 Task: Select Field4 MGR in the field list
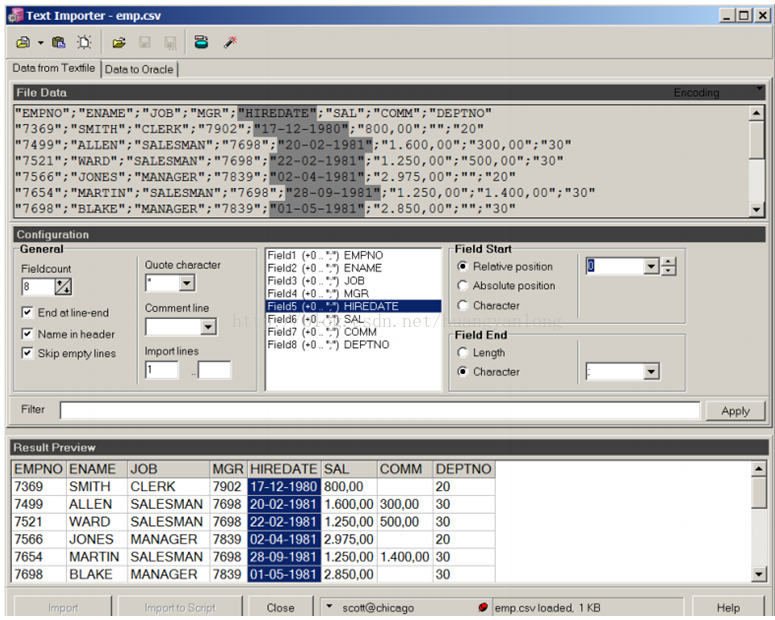[353, 294]
